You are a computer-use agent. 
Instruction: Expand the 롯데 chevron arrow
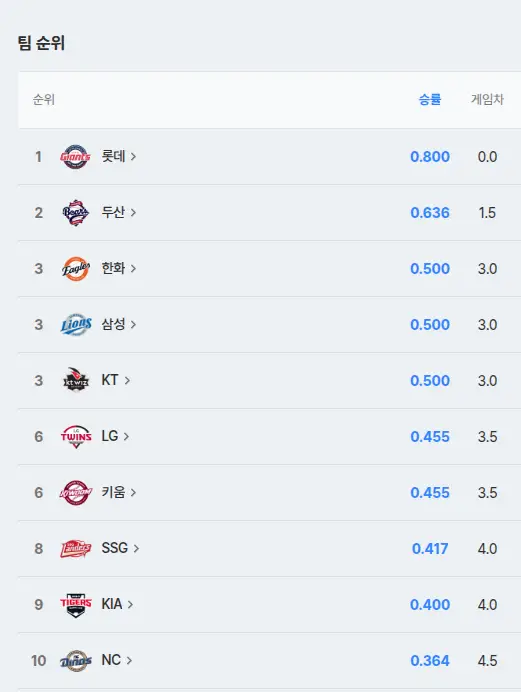click(133, 157)
